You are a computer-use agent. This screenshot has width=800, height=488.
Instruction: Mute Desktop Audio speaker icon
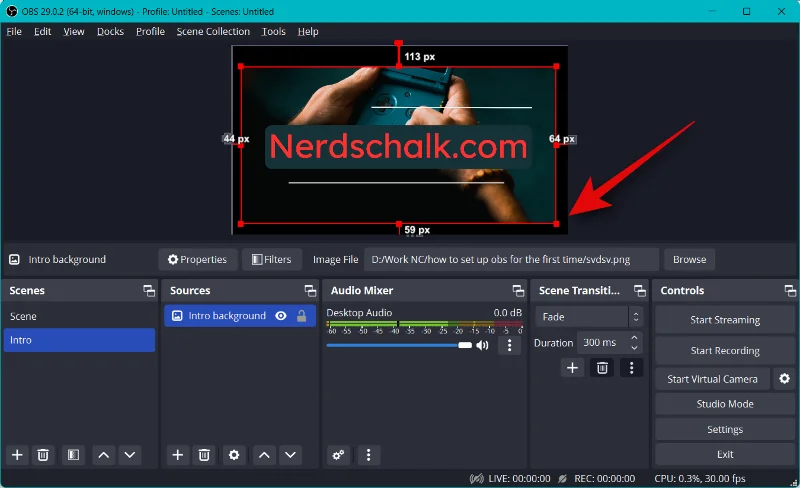(x=482, y=346)
